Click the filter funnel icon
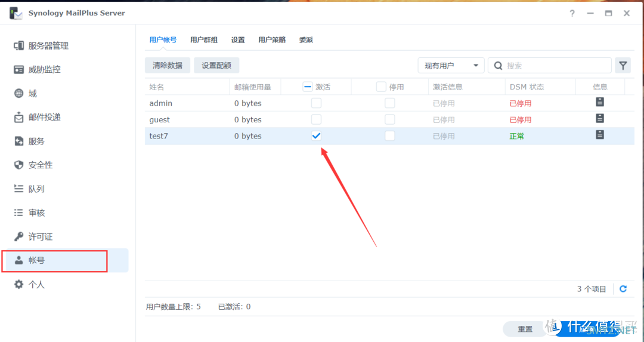 tap(623, 66)
